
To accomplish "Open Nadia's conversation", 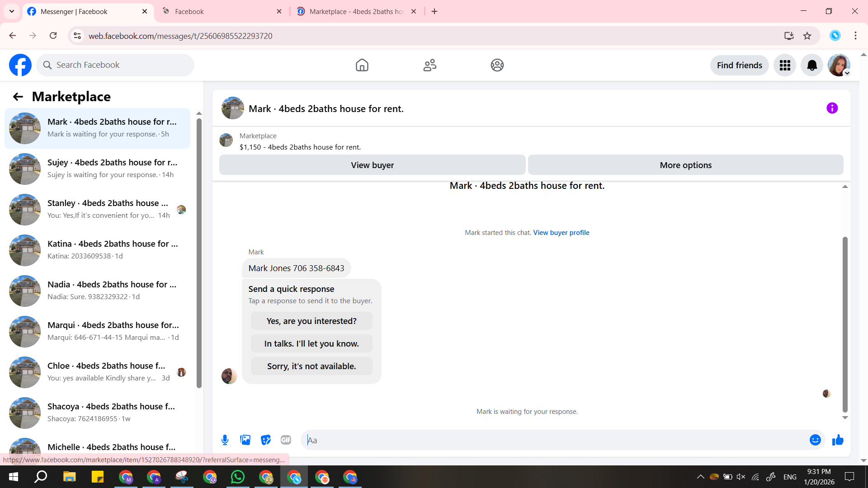I will 97,291.
